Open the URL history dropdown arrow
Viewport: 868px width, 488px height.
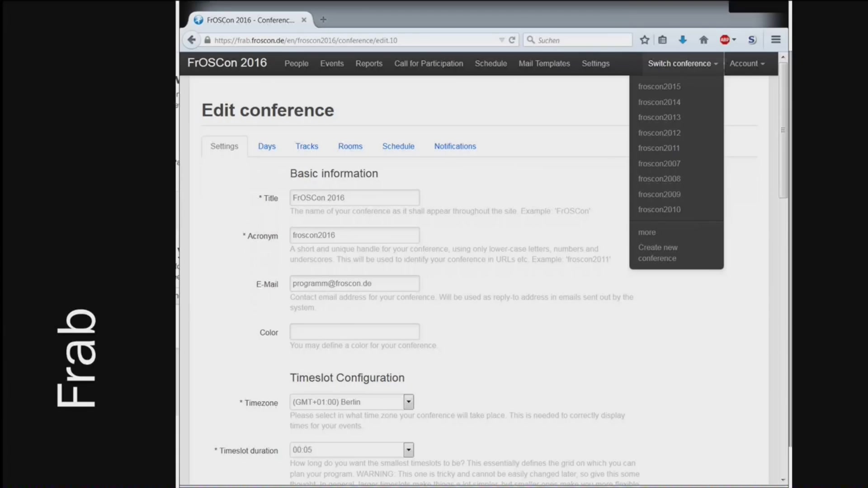(x=502, y=40)
